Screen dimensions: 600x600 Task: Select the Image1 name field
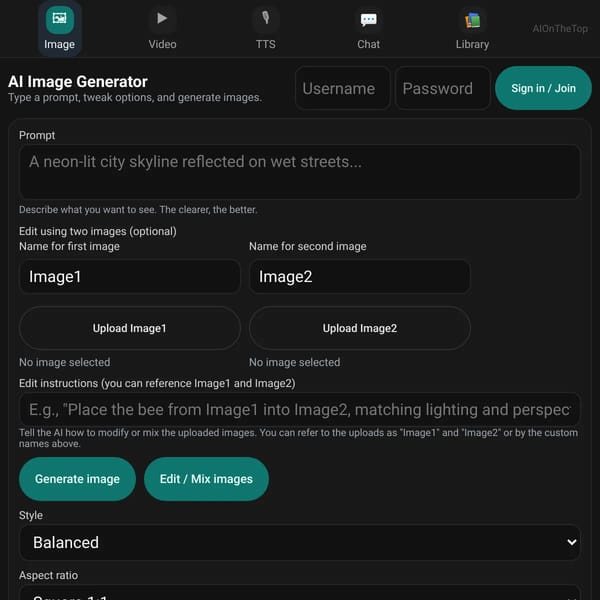coord(130,277)
